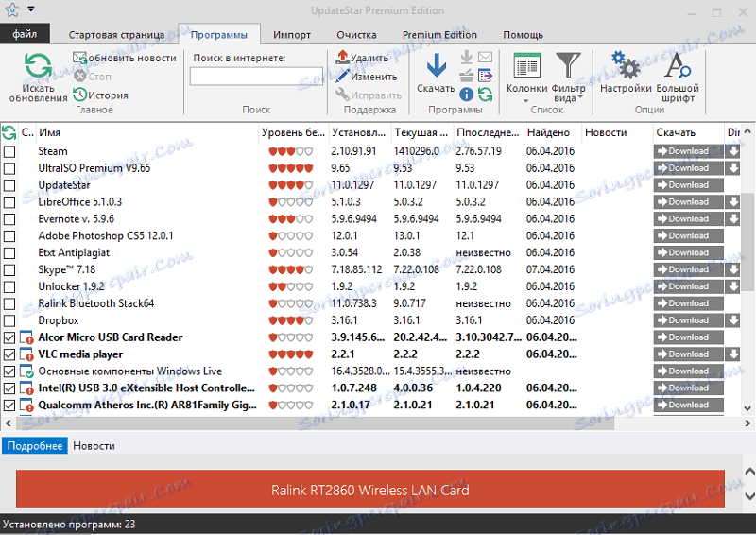Click Download button for Ralink Bluetooth Stack64

click(689, 303)
